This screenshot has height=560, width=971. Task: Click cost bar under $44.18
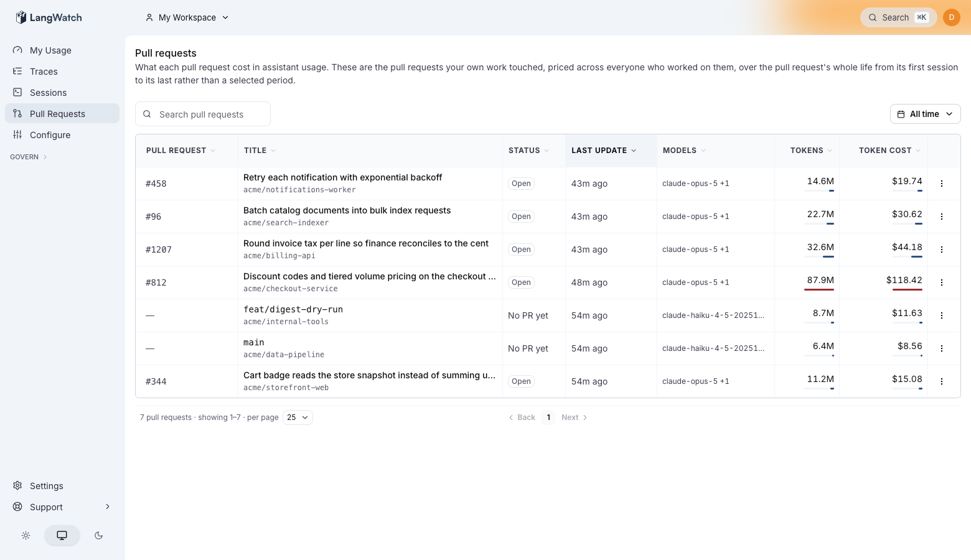(908, 257)
